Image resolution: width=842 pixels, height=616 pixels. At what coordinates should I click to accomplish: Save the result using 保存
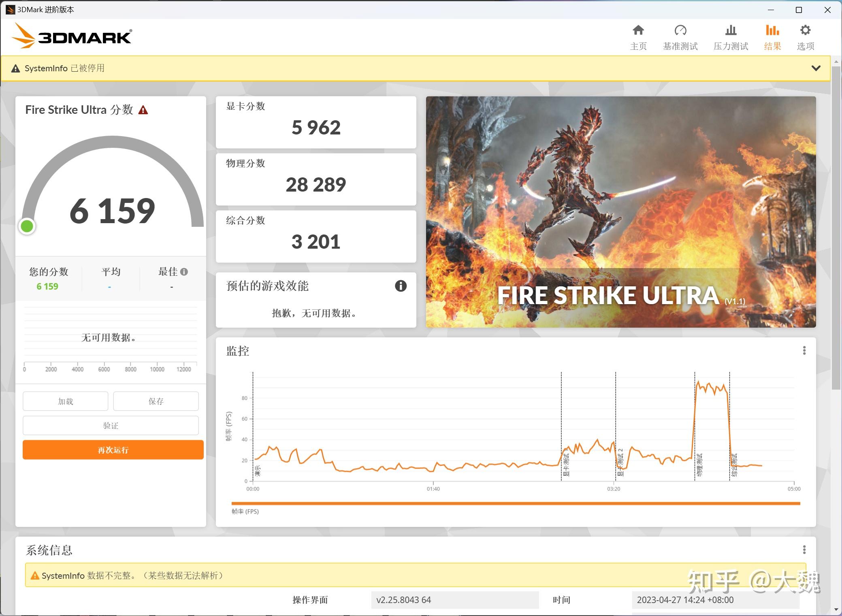click(x=156, y=401)
